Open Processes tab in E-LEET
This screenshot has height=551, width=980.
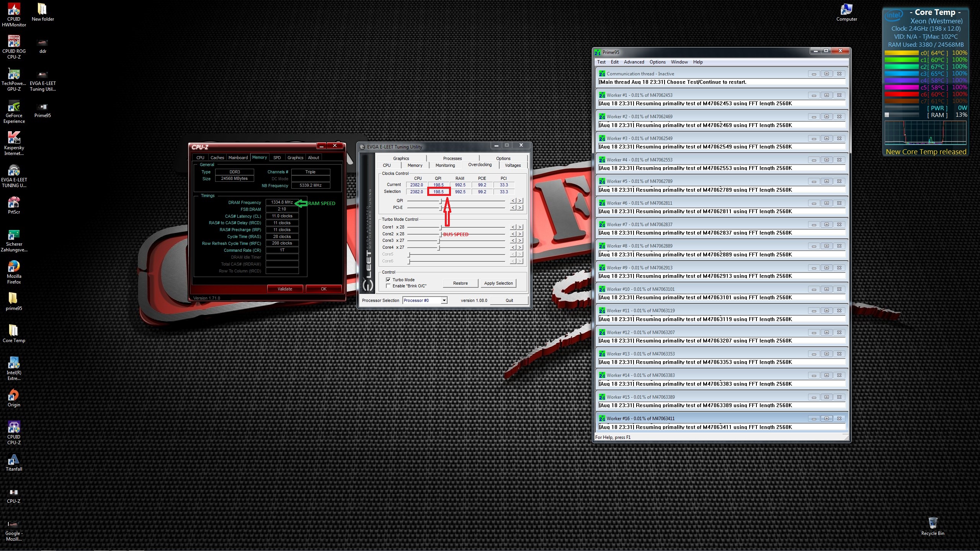pos(452,158)
